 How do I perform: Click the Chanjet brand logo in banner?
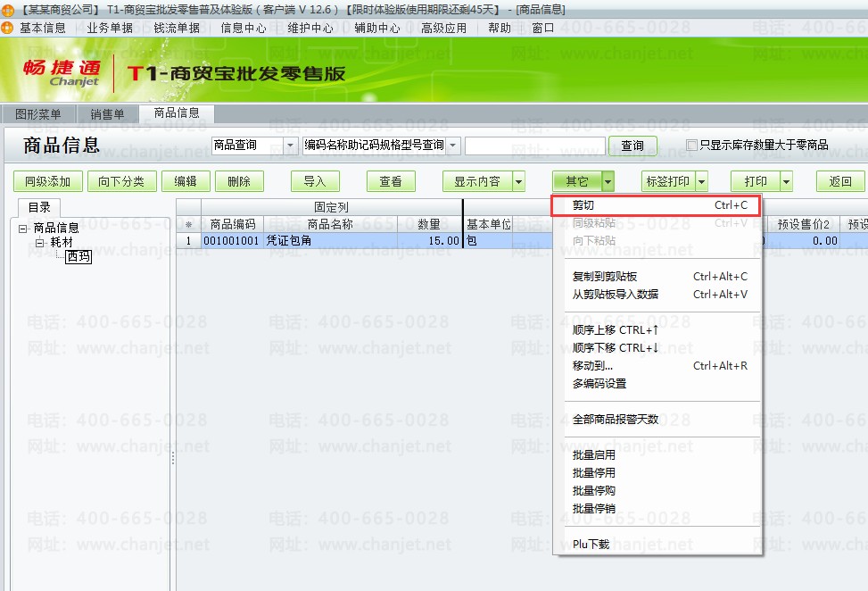point(62,73)
